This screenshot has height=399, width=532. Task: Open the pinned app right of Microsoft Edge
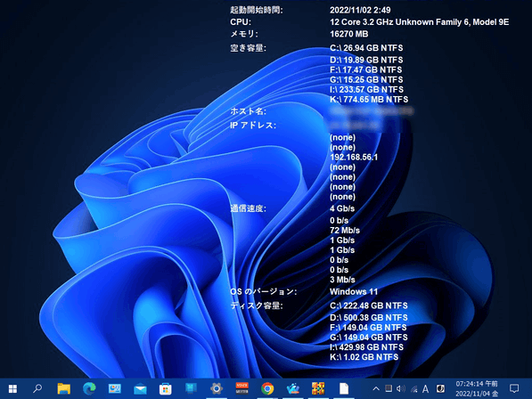[115, 388]
